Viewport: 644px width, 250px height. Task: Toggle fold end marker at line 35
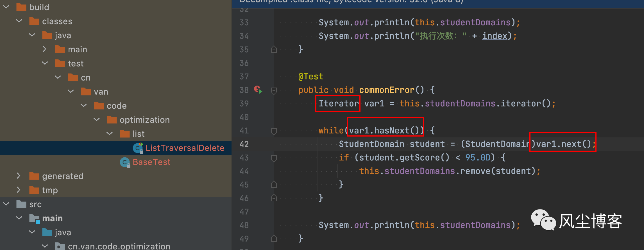274,50
